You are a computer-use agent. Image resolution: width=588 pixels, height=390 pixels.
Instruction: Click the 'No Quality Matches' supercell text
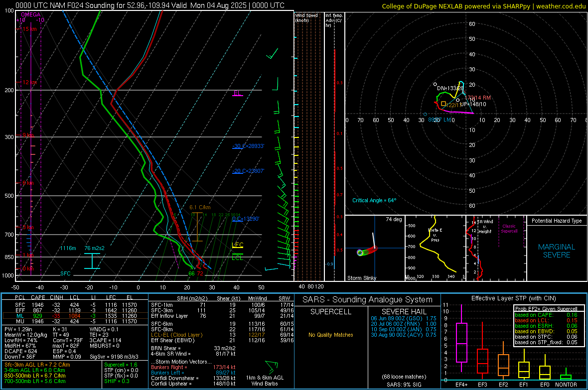[x=331, y=335]
